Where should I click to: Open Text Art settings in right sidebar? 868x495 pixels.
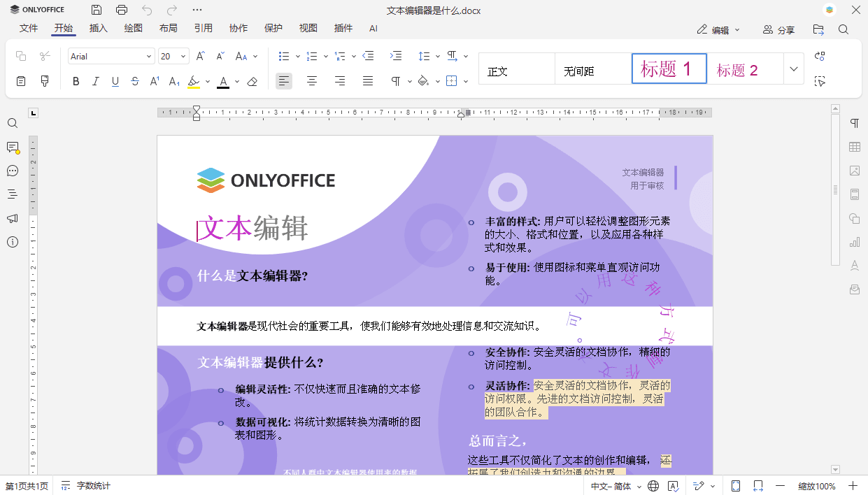coord(855,266)
